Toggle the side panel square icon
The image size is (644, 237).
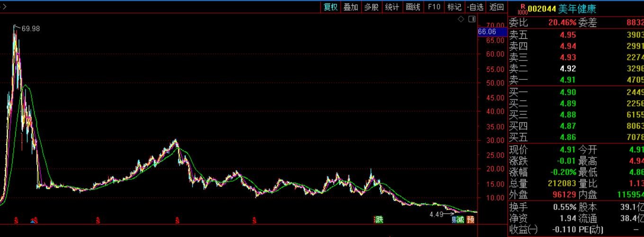472,19
